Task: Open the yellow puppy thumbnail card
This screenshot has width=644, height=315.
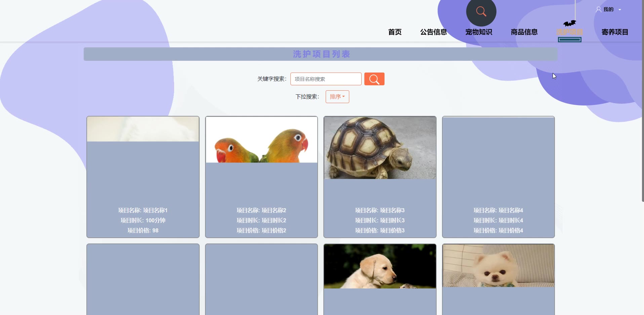Action: point(380,266)
